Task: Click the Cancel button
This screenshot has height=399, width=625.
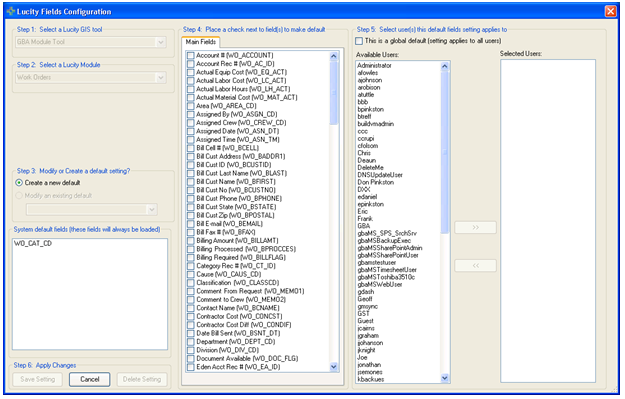Action: click(90, 379)
